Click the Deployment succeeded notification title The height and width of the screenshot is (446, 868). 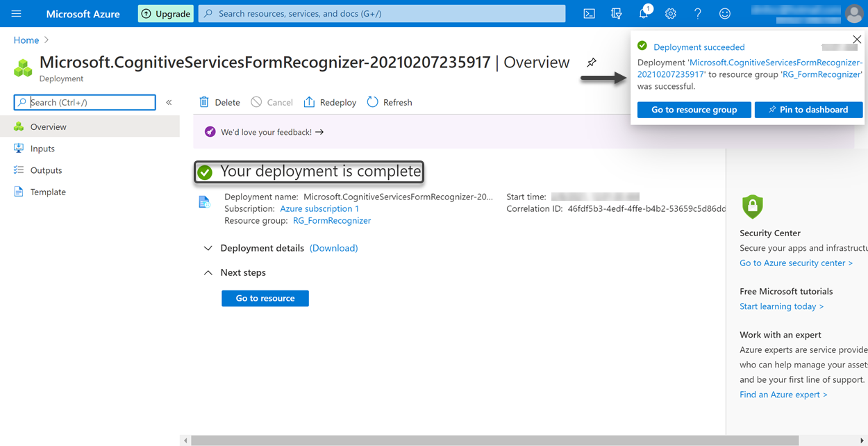[x=699, y=47]
